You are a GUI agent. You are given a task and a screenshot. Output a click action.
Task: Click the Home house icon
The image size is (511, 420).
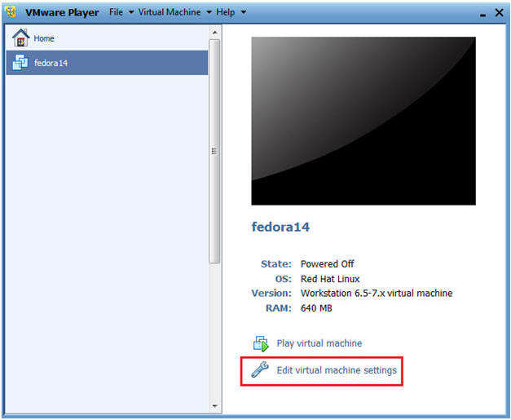pos(20,38)
